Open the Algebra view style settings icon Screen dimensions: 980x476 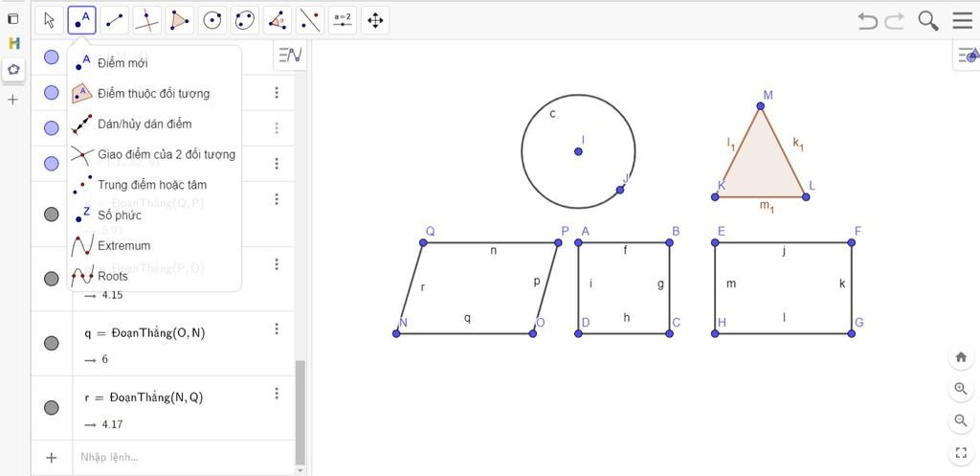click(x=290, y=56)
